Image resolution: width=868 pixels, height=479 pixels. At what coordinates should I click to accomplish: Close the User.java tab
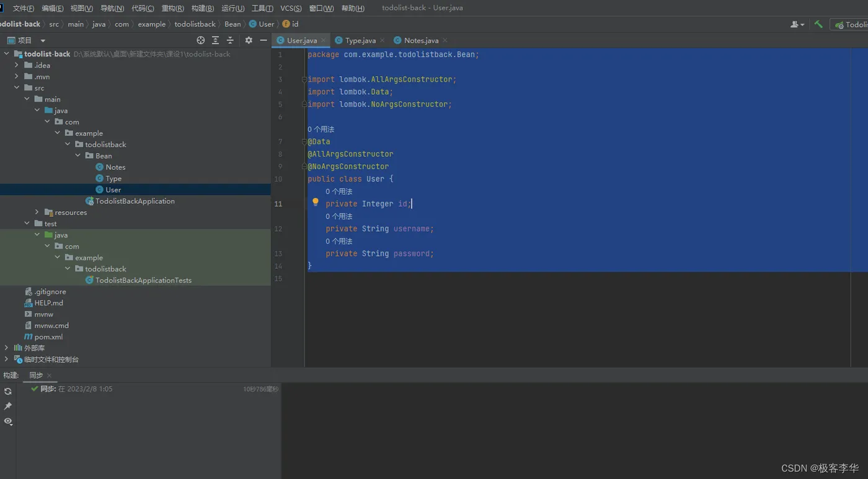pos(323,40)
